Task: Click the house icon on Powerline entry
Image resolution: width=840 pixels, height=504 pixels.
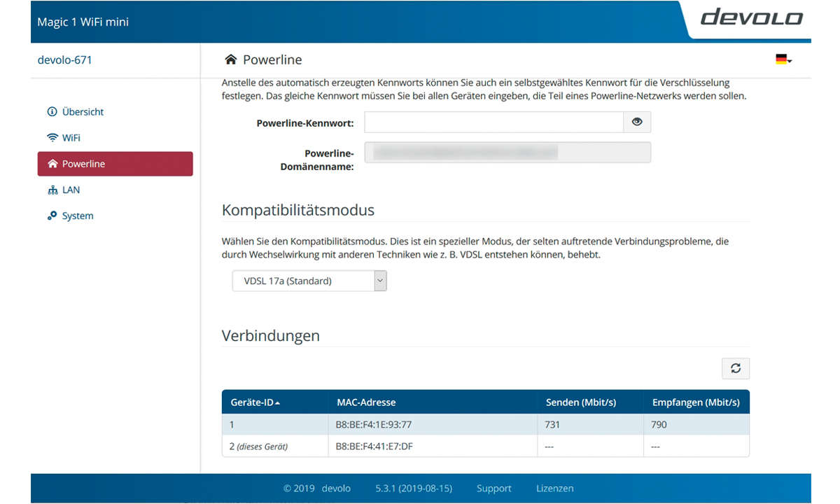Action: click(x=52, y=164)
